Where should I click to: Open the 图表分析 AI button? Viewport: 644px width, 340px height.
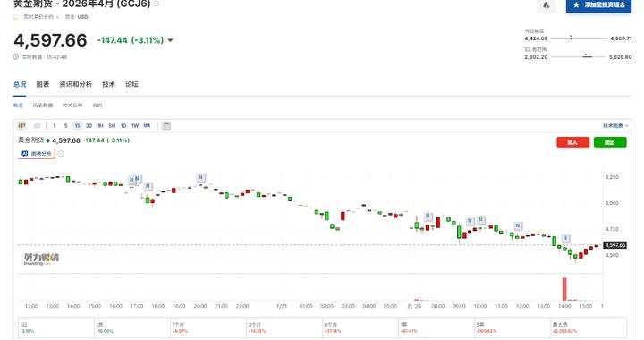tap(37, 154)
